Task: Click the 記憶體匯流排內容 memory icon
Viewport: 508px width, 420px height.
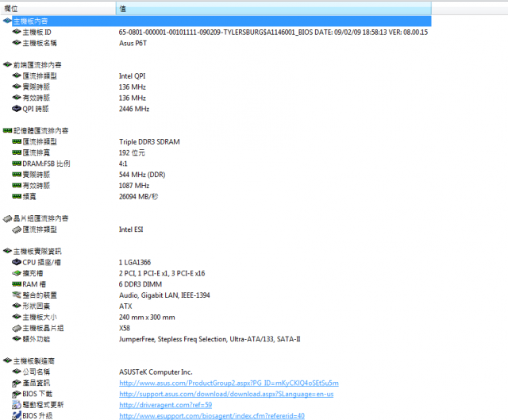Action: tap(7, 130)
